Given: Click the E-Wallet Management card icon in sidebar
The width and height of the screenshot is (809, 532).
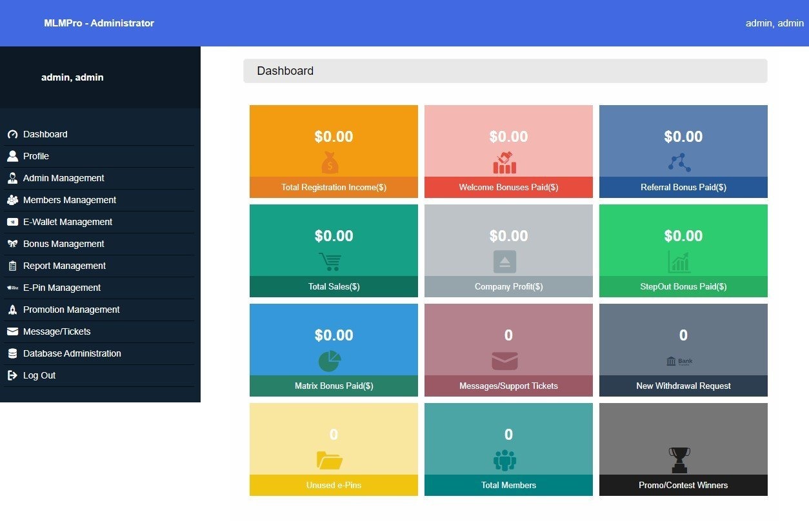Looking at the screenshot, I should (x=12, y=222).
